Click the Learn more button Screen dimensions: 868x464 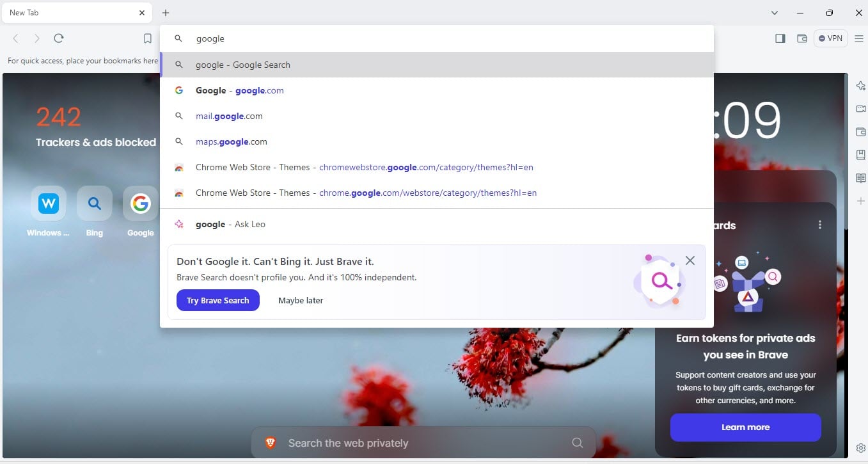pos(746,427)
